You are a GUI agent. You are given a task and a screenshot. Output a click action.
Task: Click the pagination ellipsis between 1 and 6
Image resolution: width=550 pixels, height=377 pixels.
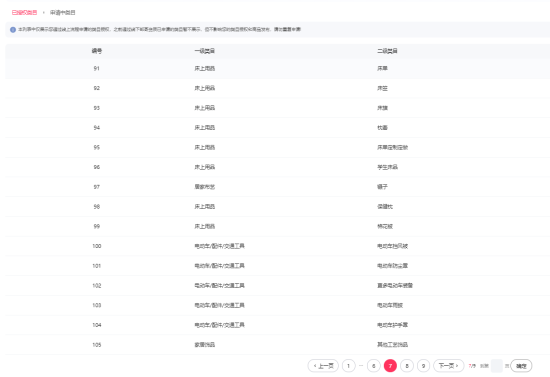click(361, 366)
